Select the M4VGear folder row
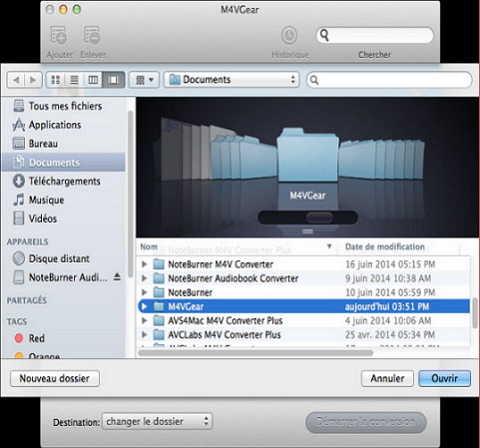 coord(303,306)
